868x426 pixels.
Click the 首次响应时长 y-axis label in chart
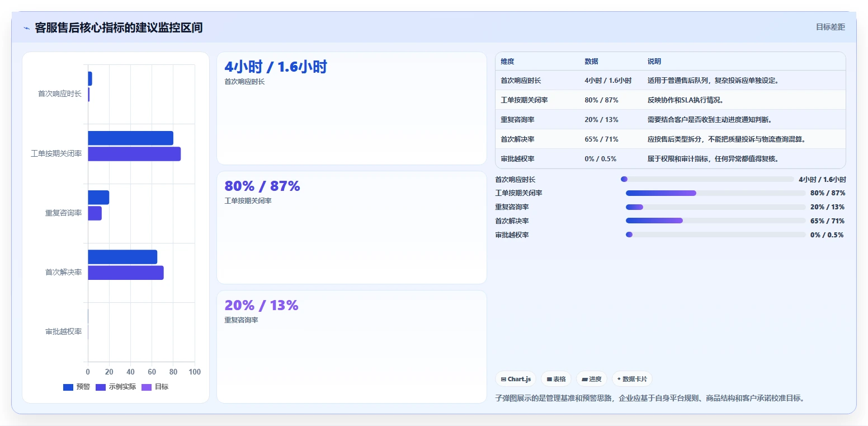tap(60, 94)
